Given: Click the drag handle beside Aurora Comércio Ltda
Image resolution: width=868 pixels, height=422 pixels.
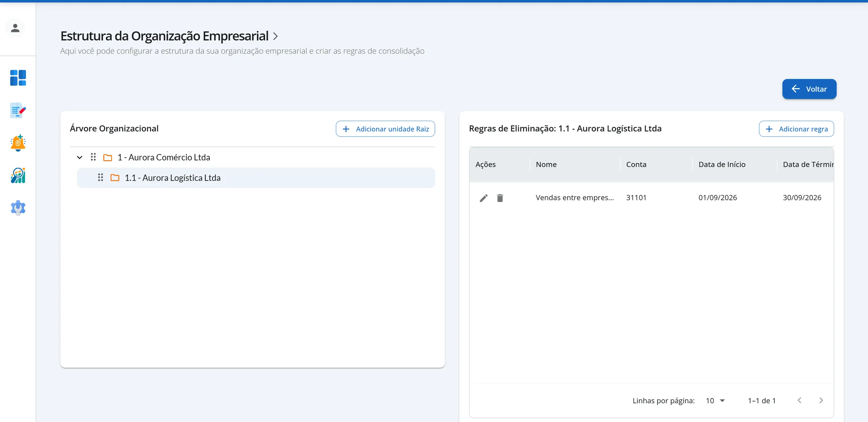Looking at the screenshot, I should [93, 157].
